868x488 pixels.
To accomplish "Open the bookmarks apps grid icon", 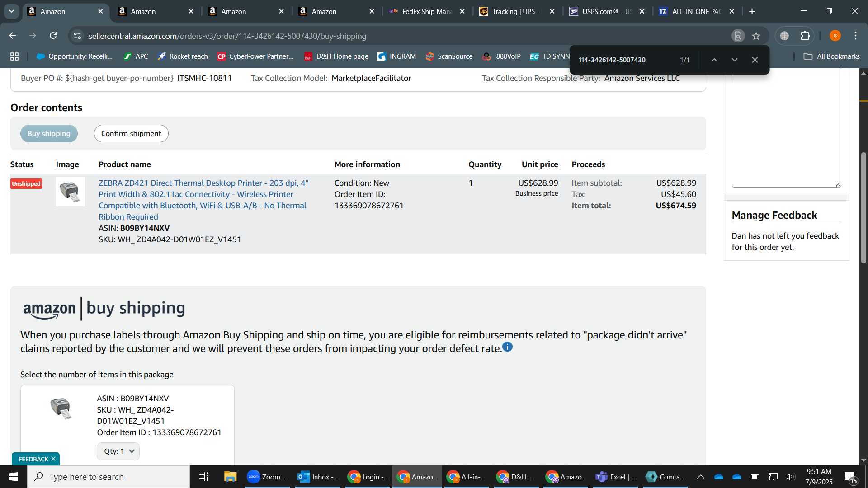I will click(x=14, y=56).
